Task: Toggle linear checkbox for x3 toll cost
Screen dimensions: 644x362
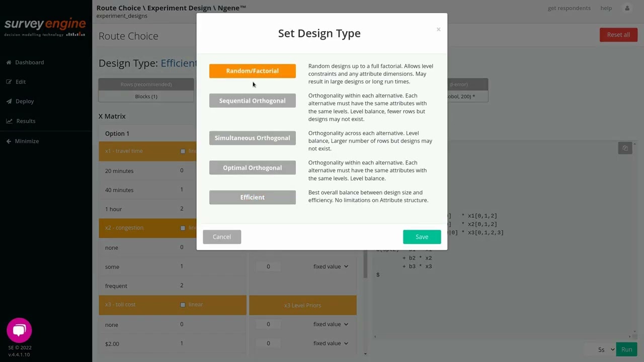Action: pos(183,305)
